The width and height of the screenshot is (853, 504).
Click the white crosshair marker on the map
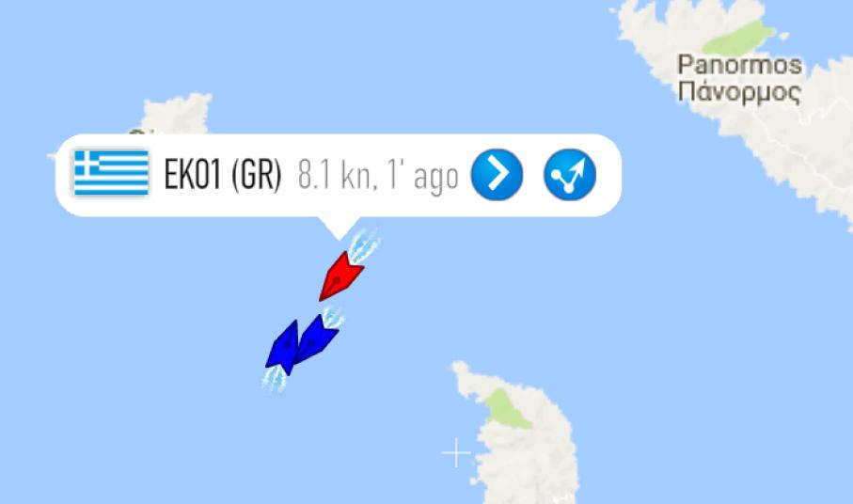pyautogui.click(x=456, y=452)
